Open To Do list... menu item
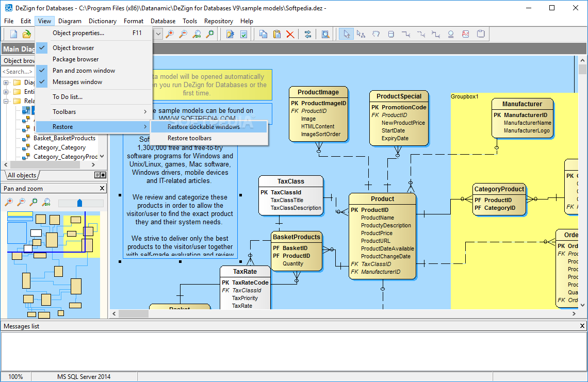The width and height of the screenshot is (588, 382). pyautogui.click(x=94, y=97)
